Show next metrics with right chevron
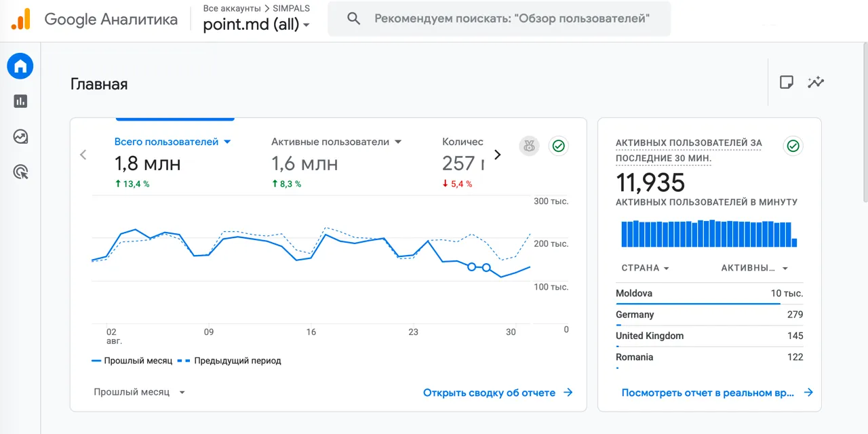This screenshot has height=434, width=868. pos(498,155)
